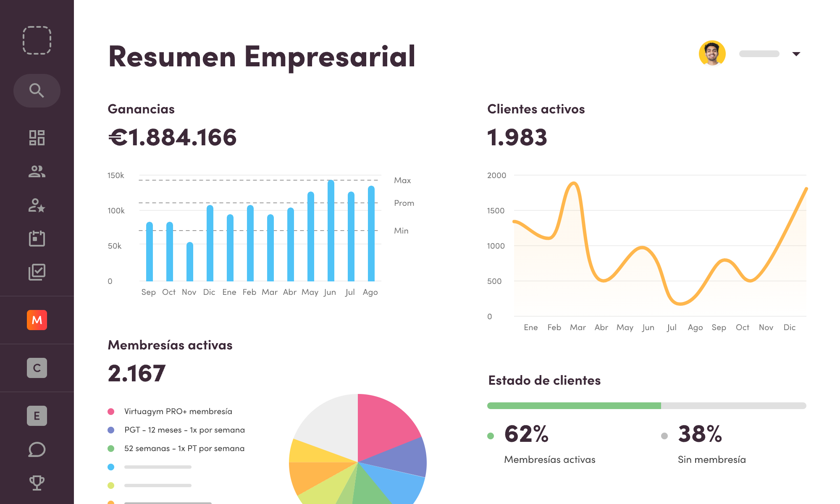840x504 pixels.
Task: Open the checklist tasks icon
Action: pos(37,272)
